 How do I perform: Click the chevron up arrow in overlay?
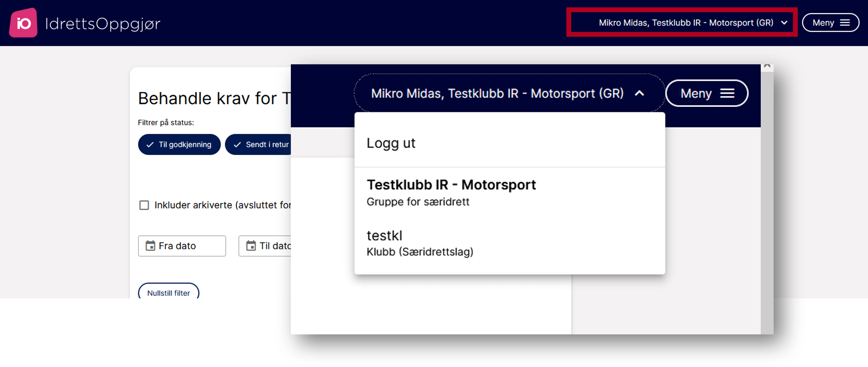pos(639,93)
